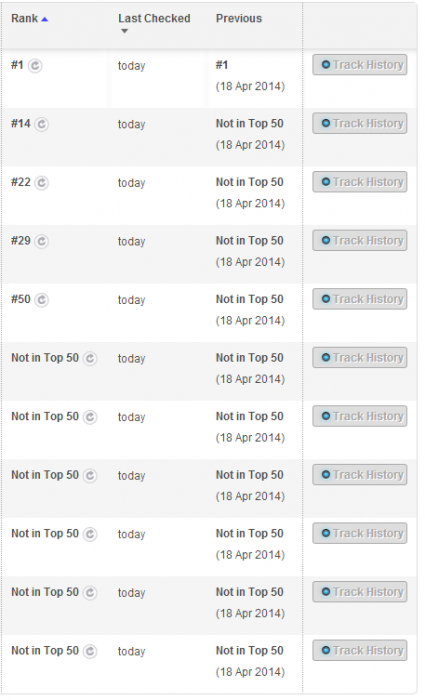Click refresh icon beside rank #14
The image size is (425, 700).
(42, 124)
